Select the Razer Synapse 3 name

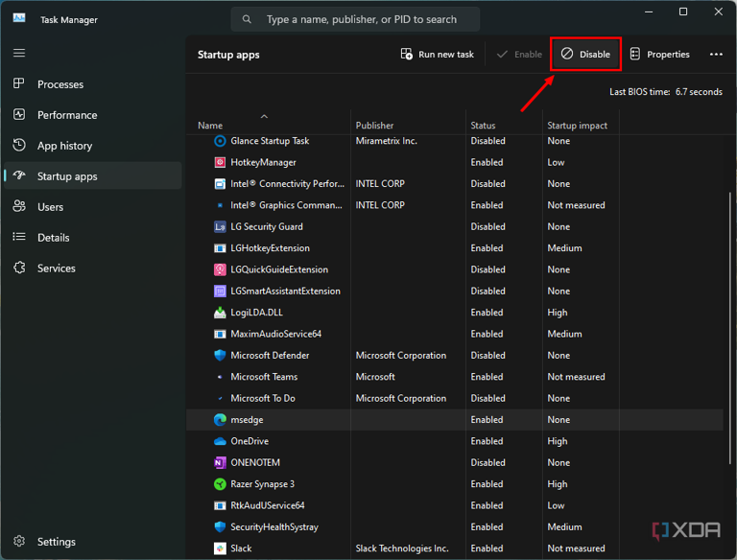(262, 484)
